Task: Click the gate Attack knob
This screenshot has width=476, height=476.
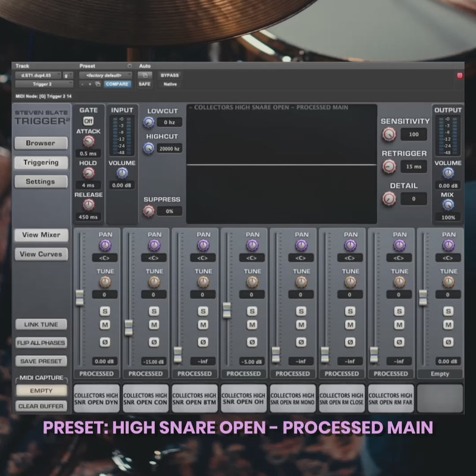Action: pyautogui.click(x=89, y=141)
